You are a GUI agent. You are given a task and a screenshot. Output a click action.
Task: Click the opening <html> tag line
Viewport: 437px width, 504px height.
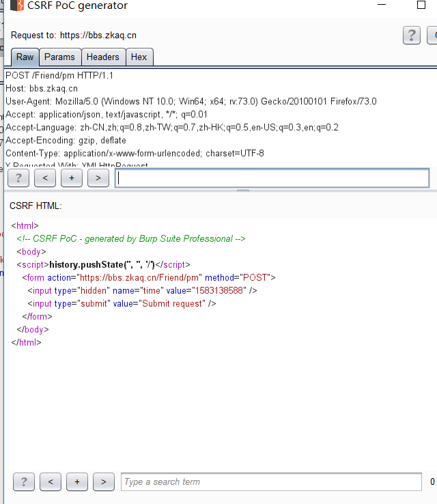[25, 225]
